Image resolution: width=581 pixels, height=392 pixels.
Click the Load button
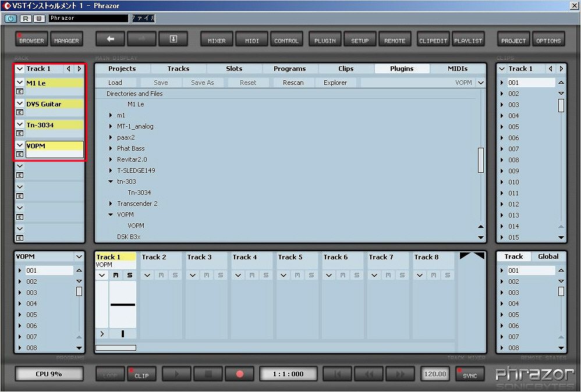[115, 83]
